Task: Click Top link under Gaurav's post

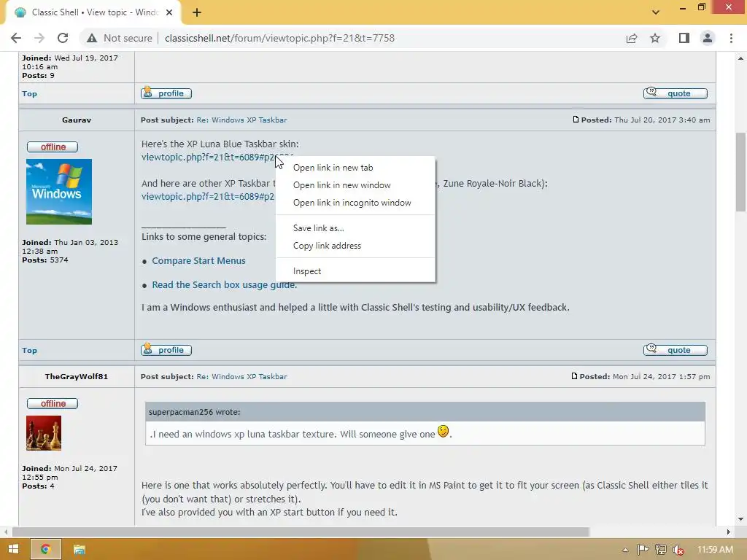Action: tap(29, 351)
